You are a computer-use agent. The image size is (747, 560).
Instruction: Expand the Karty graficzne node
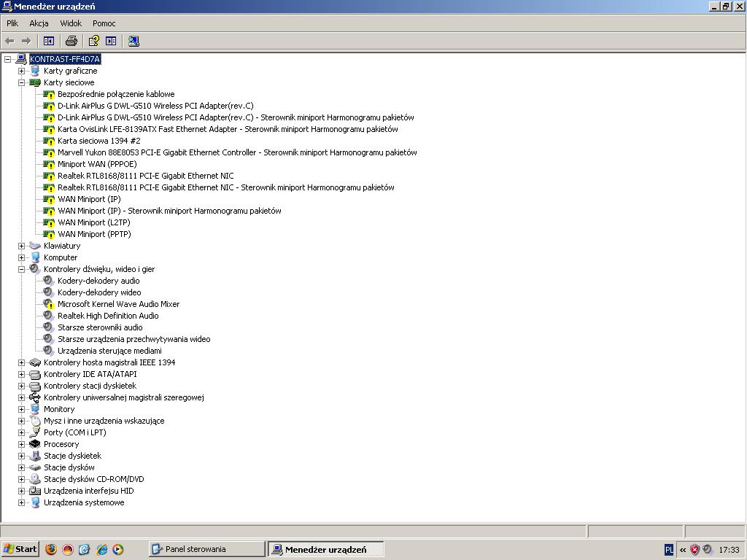(21, 71)
